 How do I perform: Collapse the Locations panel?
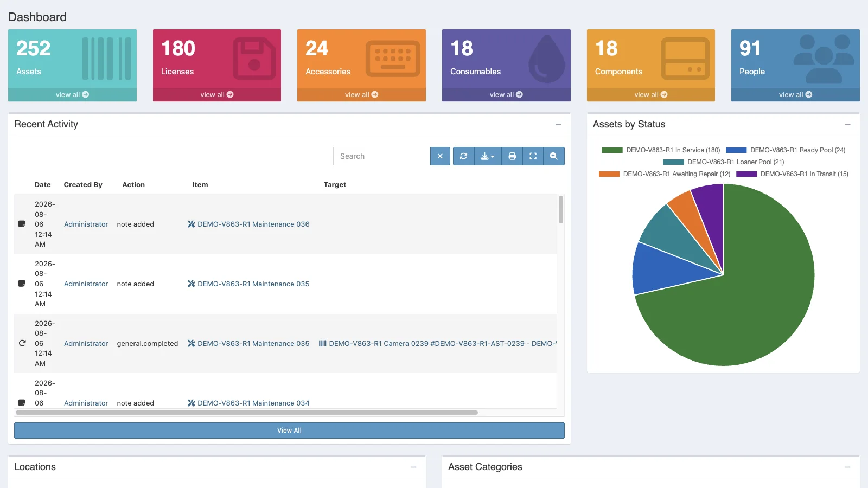[413, 467]
